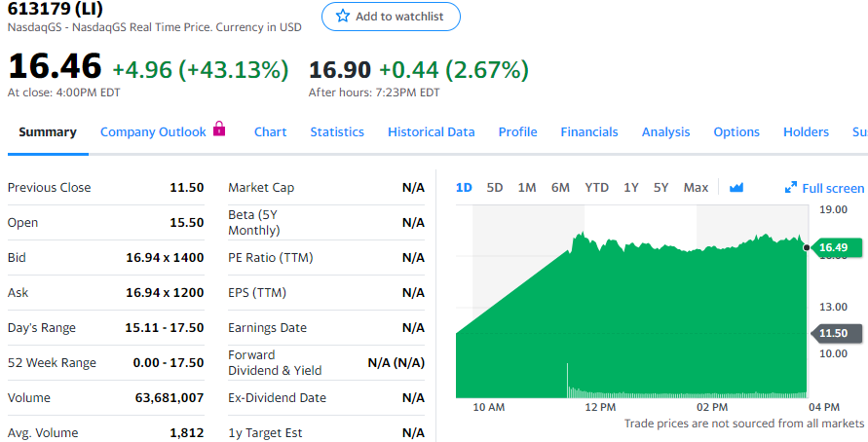Click the 1y Target Est label

point(265,432)
